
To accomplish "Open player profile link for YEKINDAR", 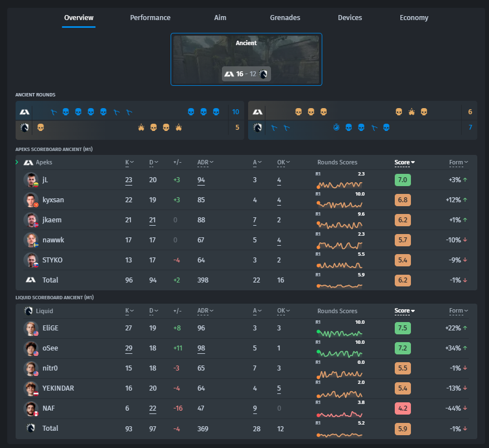I will (58, 388).
